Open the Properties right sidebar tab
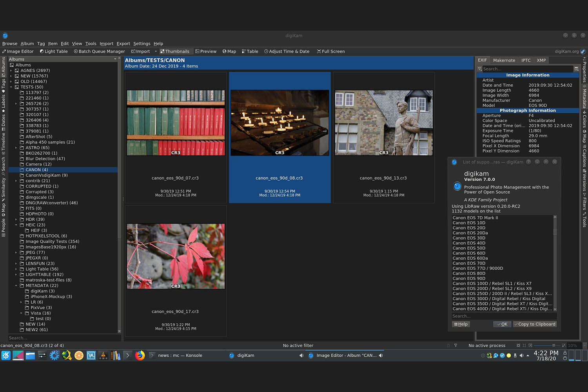The image size is (588, 392). [x=584, y=69]
